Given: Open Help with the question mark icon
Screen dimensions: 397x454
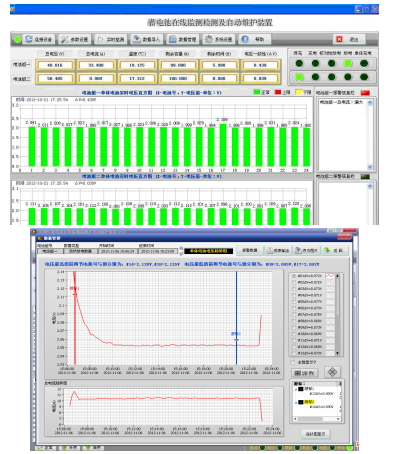Looking at the screenshot, I should click(245, 39).
